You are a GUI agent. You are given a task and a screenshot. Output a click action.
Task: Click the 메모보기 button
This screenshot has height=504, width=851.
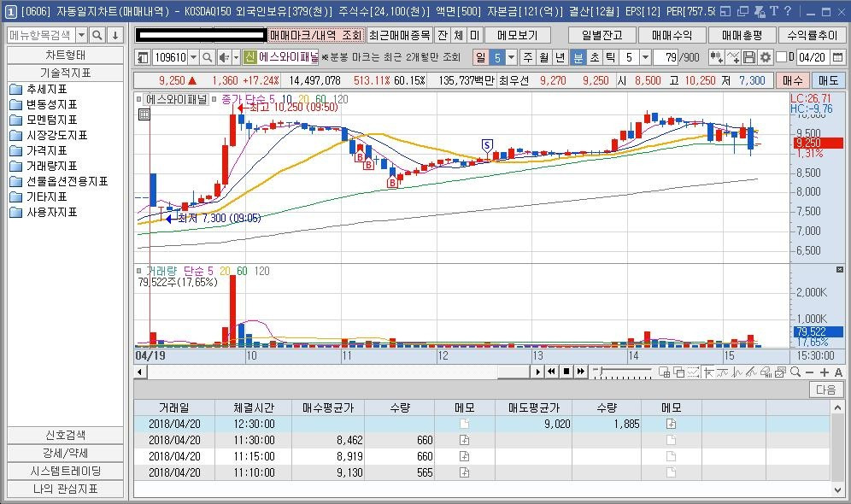click(518, 35)
